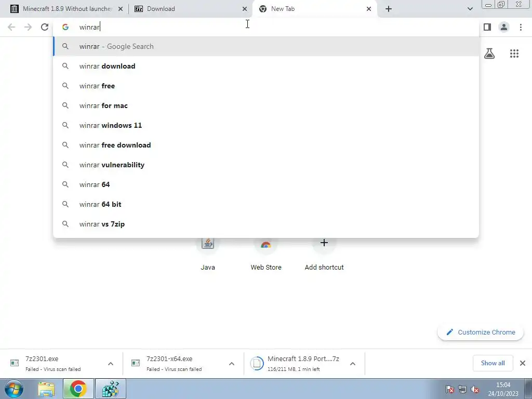Click the 'Minecraft 1.8.9 Port....7z' file name
This screenshot has height=399, width=532.
pos(303,358)
